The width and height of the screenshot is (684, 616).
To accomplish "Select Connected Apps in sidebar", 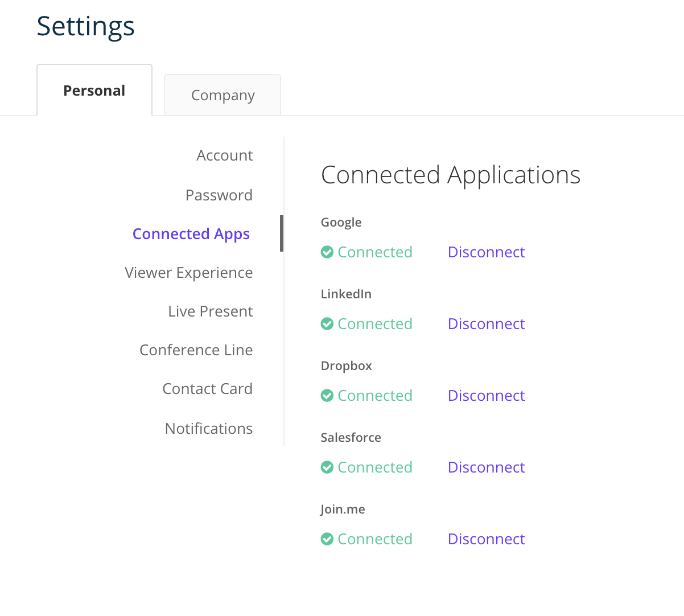I will (191, 234).
